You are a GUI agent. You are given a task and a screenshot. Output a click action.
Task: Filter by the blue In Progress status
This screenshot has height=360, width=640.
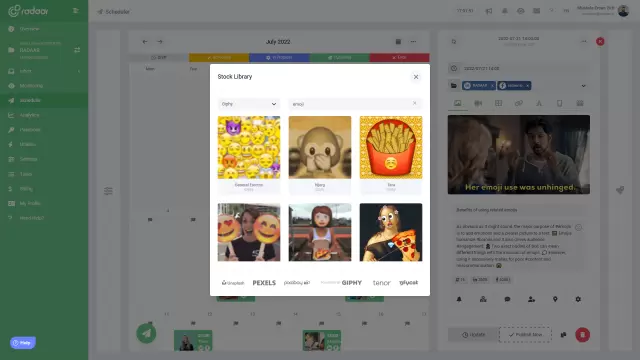click(x=279, y=58)
